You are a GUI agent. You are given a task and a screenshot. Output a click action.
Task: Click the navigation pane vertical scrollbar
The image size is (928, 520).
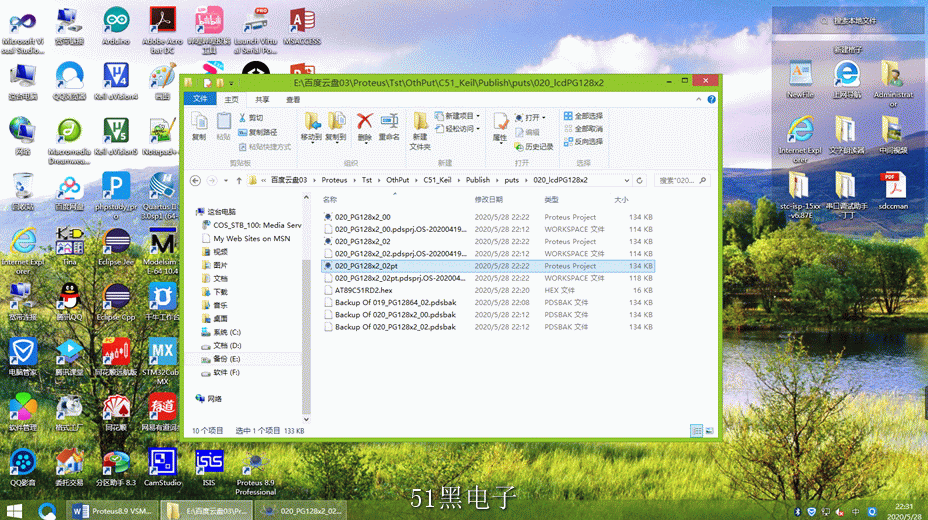click(306, 308)
